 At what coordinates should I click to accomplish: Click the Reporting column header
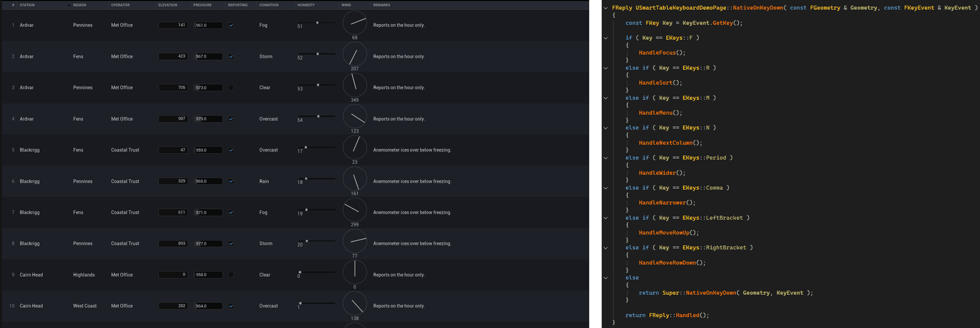(x=241, y=5)
